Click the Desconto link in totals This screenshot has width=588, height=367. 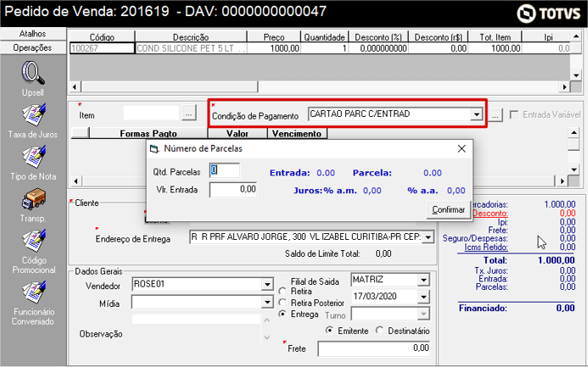[490, 214]
